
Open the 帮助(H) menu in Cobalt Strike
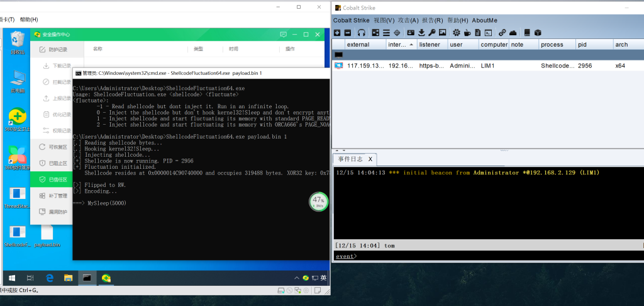(x=458, y=20)
